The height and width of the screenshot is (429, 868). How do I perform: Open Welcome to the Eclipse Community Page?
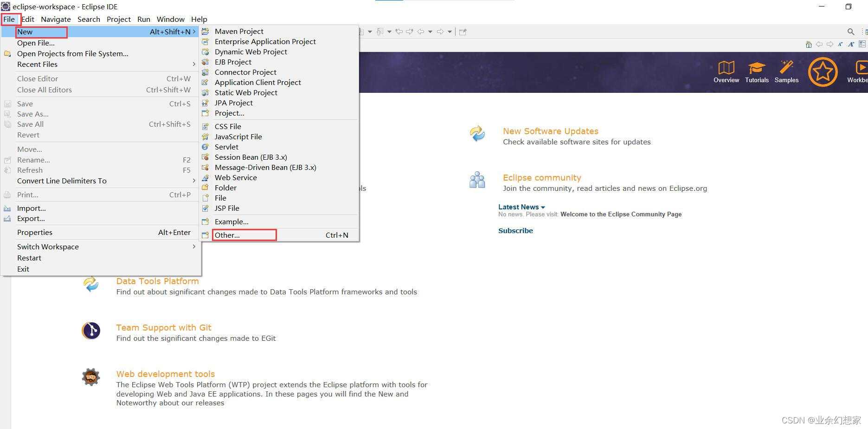621,214
